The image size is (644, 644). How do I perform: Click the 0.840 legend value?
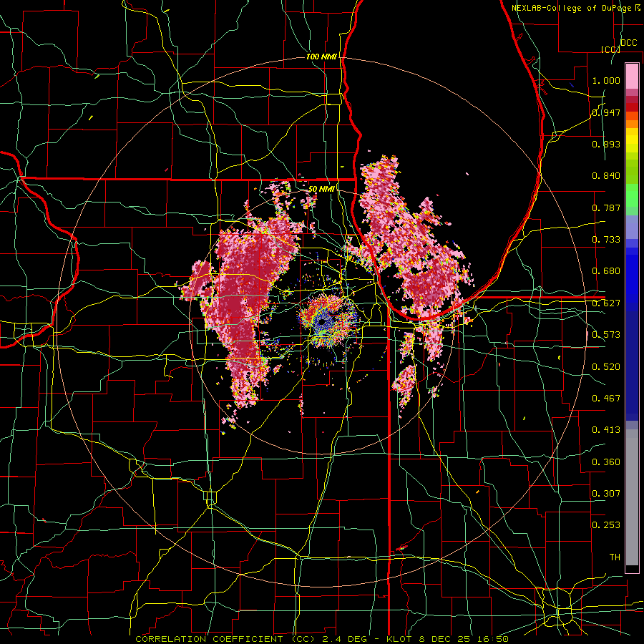coord(606,176)
